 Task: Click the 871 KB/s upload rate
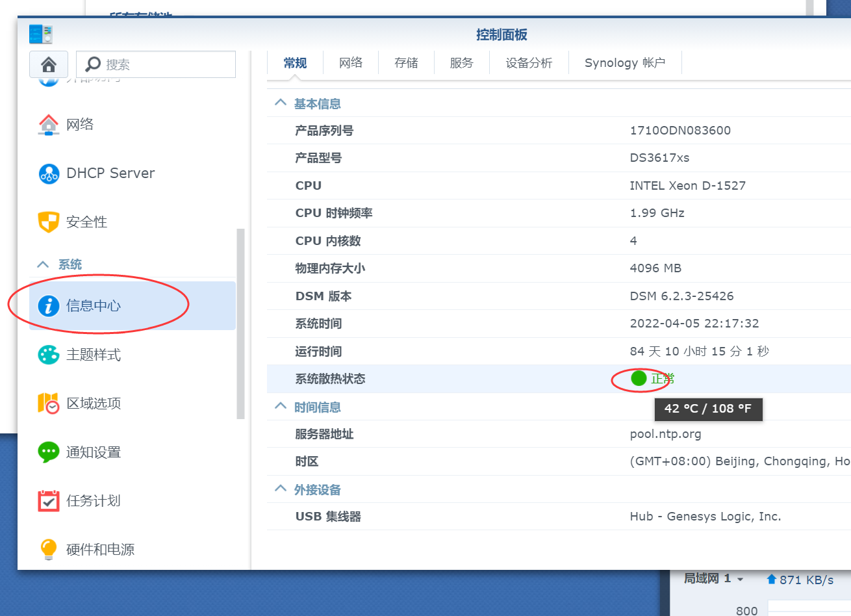(806, 580)
